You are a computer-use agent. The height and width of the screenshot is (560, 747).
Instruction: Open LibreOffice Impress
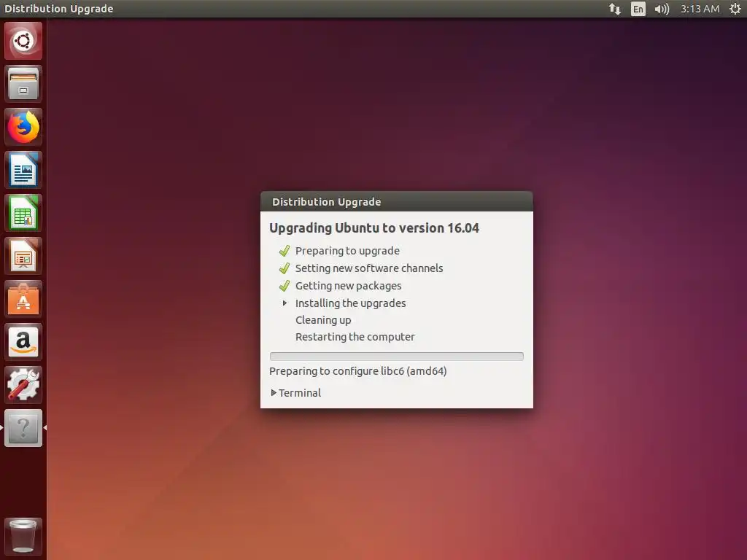point(23,256)
